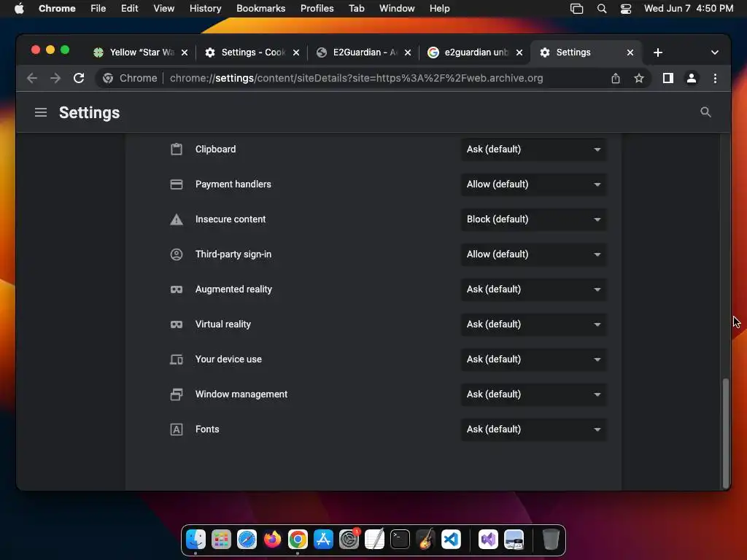The width and height of the screenshot is (747, 560).
Task: Open the Payment handlers permission dropdown
Action: (533, 184)
